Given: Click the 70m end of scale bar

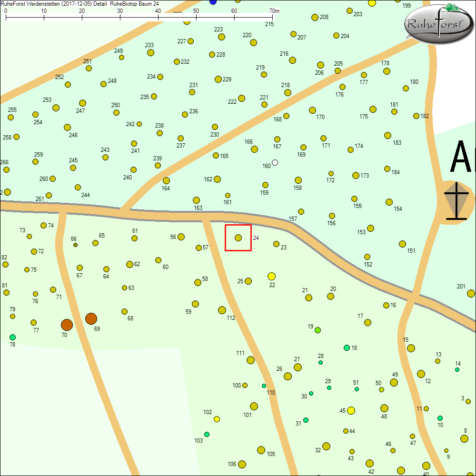Looking at the screenshot, I should 272,18.
